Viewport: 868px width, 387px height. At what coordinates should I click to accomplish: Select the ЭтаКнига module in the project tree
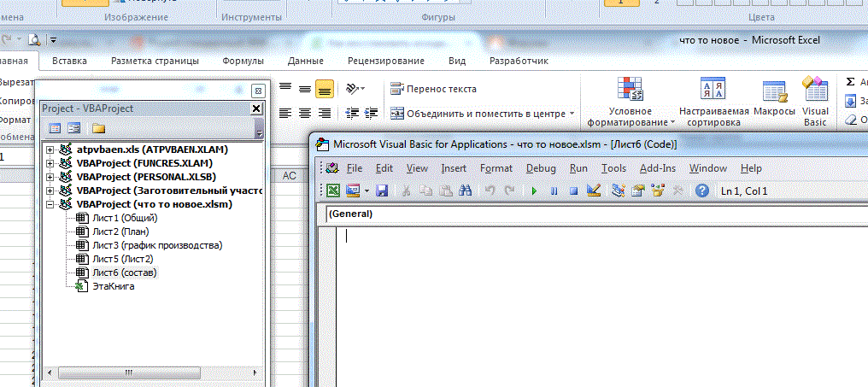coord(114,287)
